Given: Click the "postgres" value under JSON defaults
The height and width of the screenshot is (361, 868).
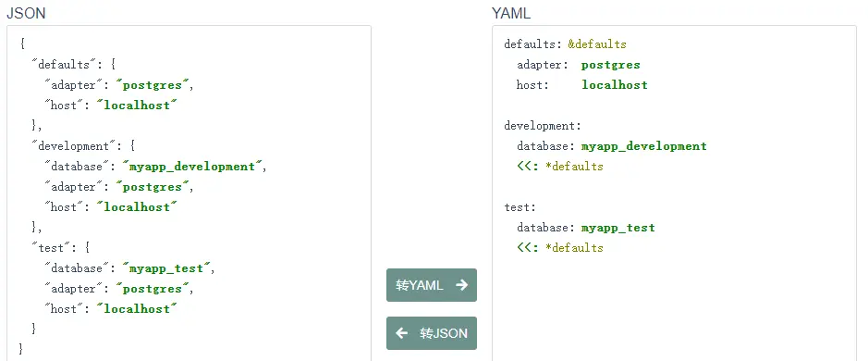Looking at the screenshot, I should click(153, 85).
